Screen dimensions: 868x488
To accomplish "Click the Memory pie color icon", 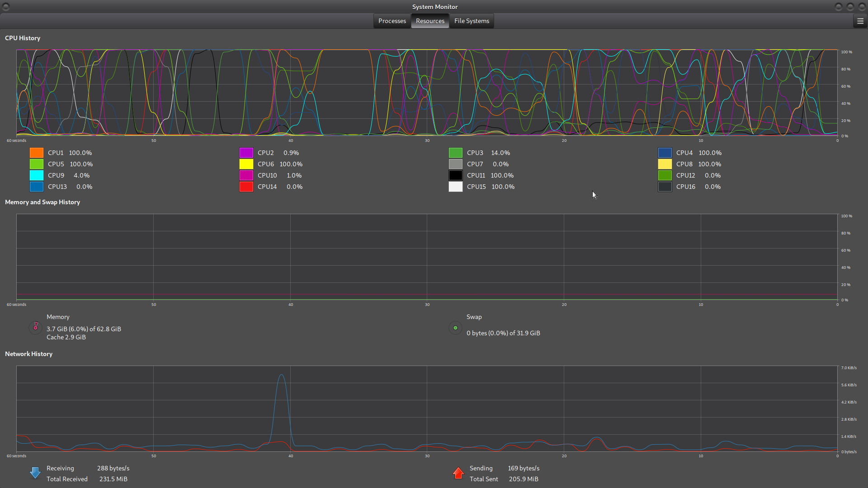I will 35,327.
